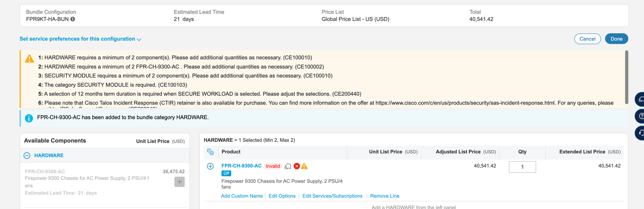644x209 pixels.
Task: Select the HARDWARE category label in Available Components
Action: (x=49, y=155)
